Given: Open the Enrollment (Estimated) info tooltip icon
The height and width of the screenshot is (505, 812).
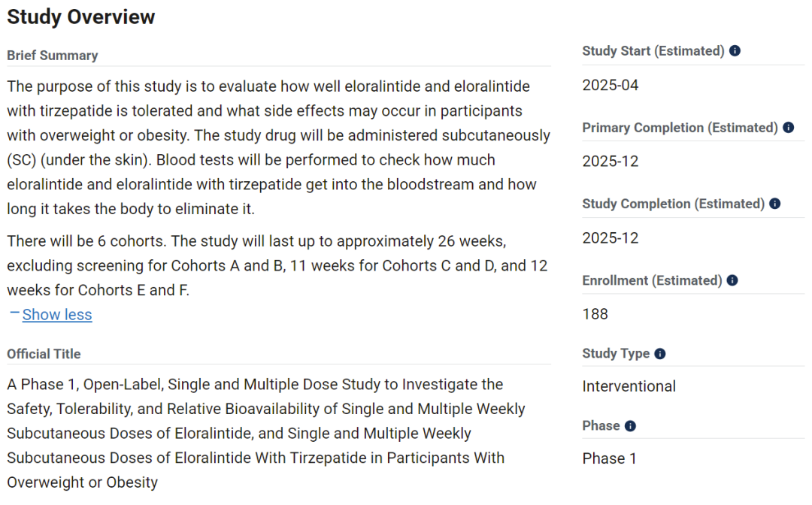Looking at the screenshot, I should [732, 280].
